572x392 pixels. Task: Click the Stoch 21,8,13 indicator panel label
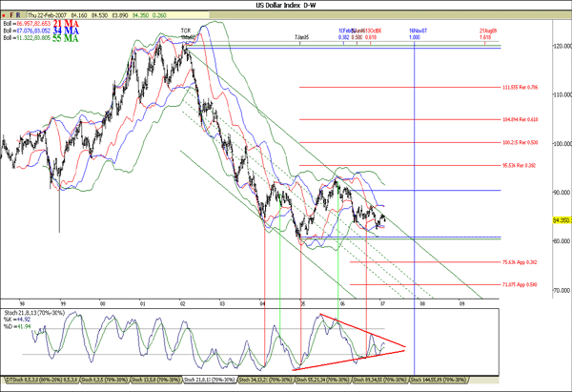point(34,313)
